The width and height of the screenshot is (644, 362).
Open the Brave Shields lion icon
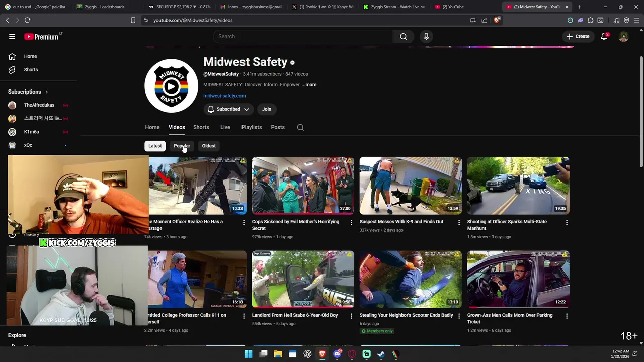(x=497, y=20)
